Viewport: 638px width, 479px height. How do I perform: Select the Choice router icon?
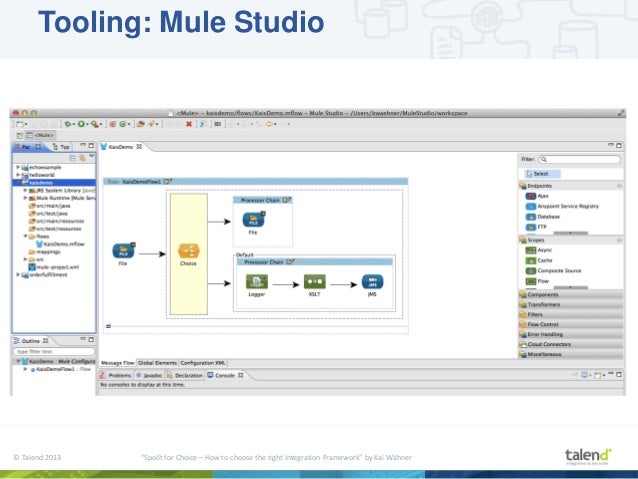pos(189,251)
